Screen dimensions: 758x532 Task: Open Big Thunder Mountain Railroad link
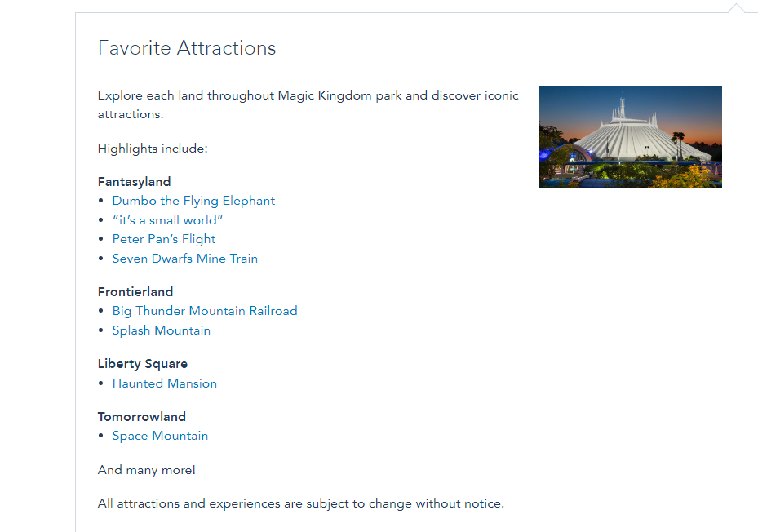205,311
